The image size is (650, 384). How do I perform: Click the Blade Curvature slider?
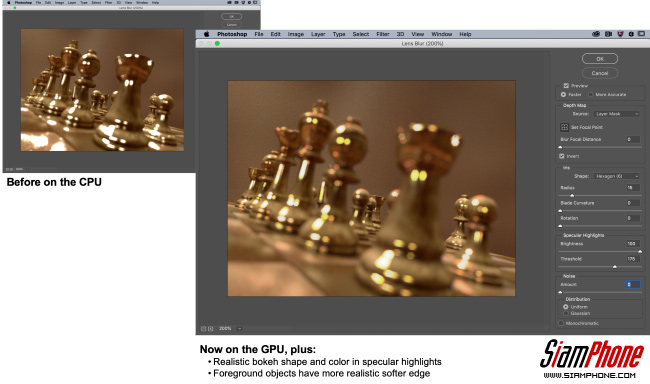(x=600, y=211)
